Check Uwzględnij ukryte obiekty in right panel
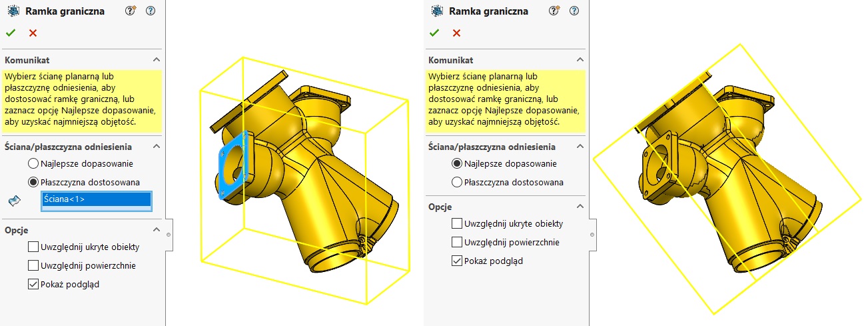This screenshot has height=326, width=868. (457, 223)
